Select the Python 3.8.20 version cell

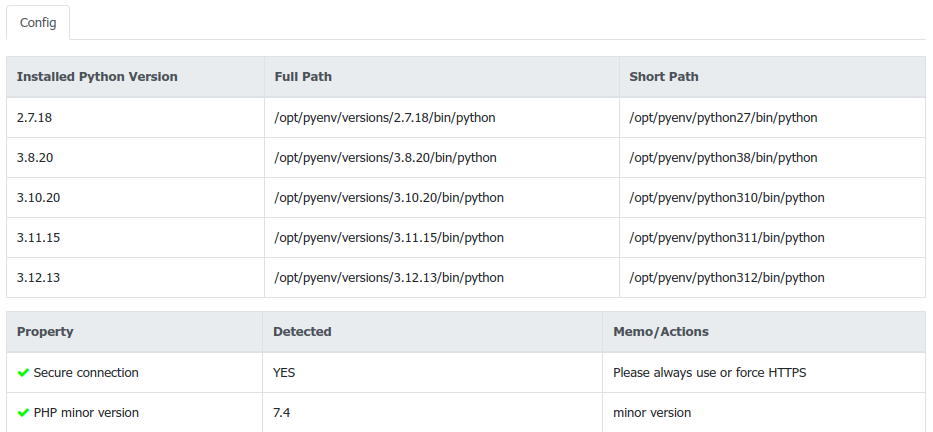tap(34, 158)
